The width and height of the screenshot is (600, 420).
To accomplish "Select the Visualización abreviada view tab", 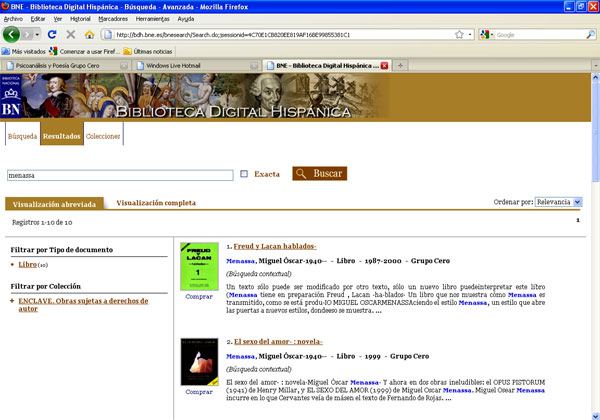I will point(54,204).
